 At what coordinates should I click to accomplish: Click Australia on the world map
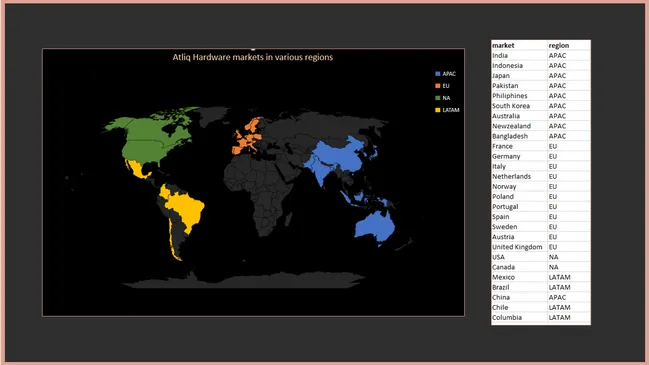pyautogui.click(x=375, y=227)
